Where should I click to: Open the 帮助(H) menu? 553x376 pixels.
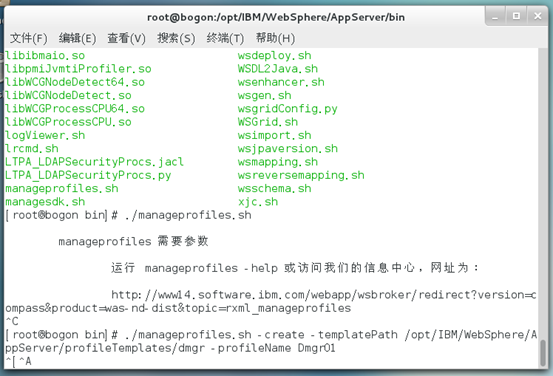coord(275,38)
